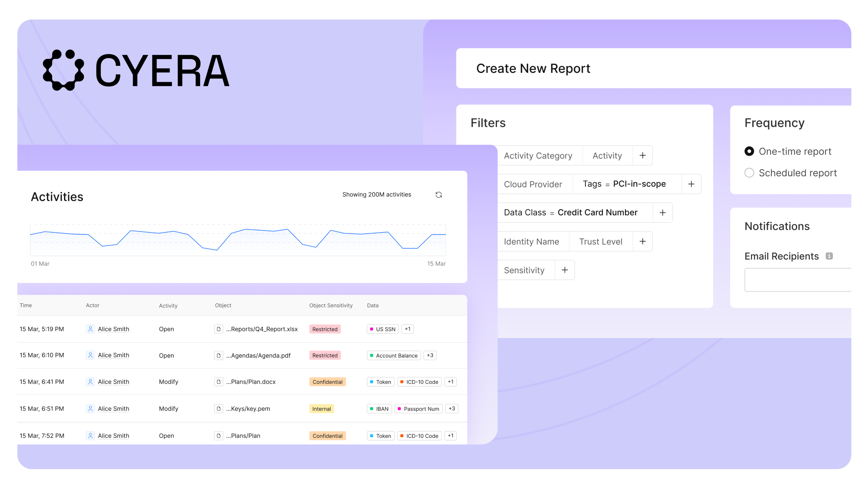
Task: Expand hidden data tags via +1 on Q4_Report row
Action: [407, 329]
